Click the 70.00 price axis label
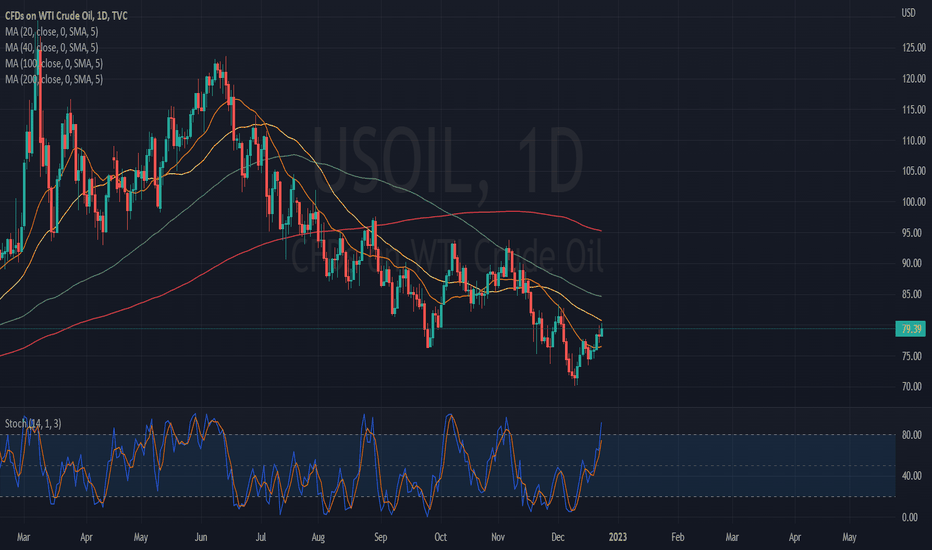The image size is (932, 550). 912,386
